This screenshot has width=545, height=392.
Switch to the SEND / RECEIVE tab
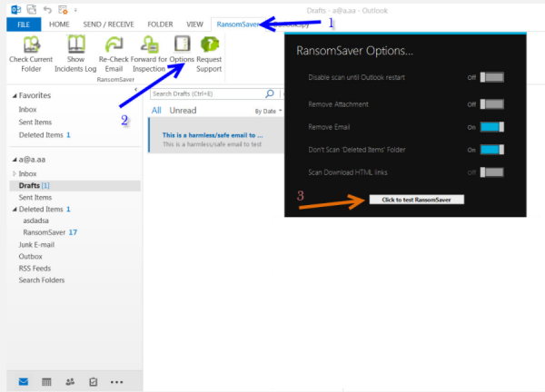[108, 24]
